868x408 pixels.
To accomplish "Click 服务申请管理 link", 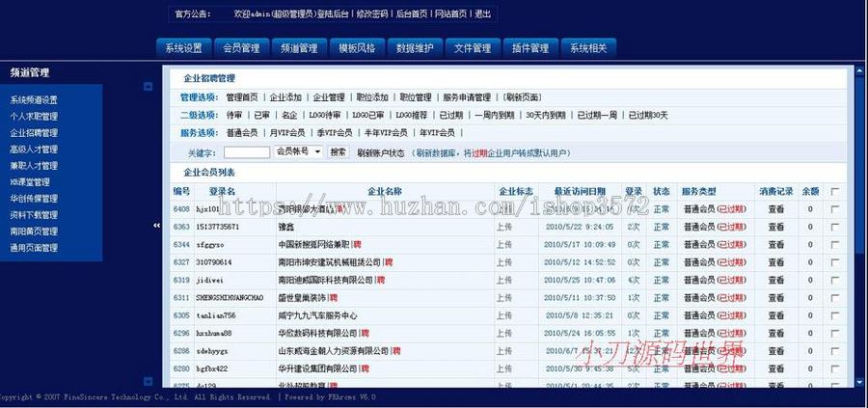I will click(x=467, y=97).
